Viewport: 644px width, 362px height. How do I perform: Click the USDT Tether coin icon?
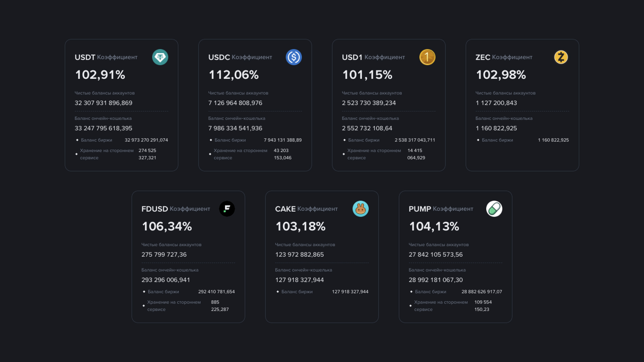160,57
